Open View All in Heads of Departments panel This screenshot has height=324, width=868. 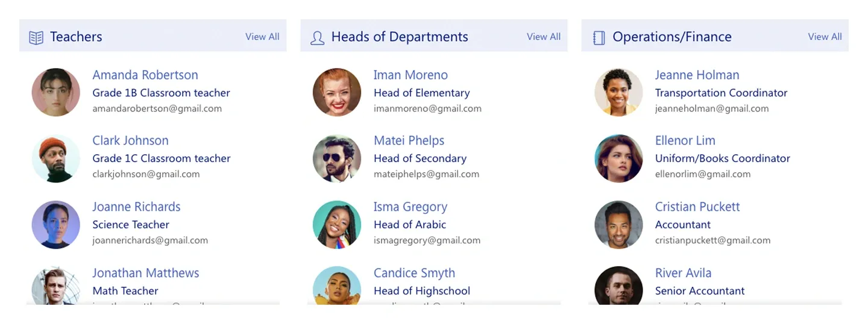coord(544,37)
